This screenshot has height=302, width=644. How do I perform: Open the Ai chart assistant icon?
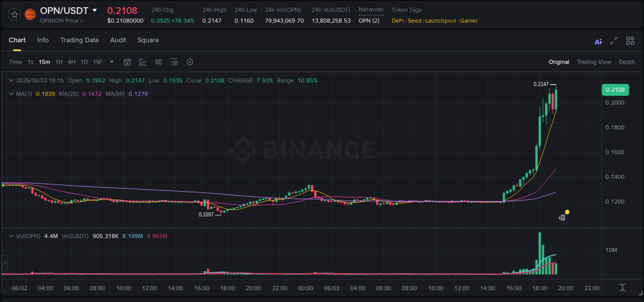coord(598,41)
